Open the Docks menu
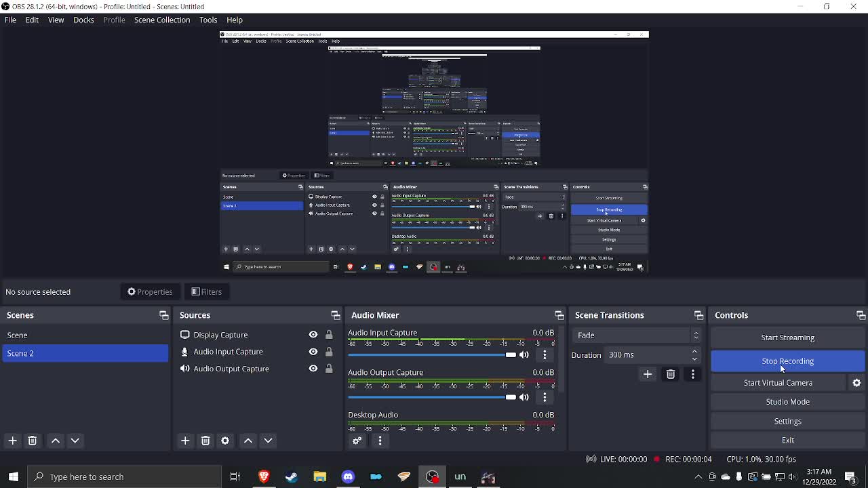The width and height of the screenshot is (868, 488). pyautogui.click(x=83, y=20)
